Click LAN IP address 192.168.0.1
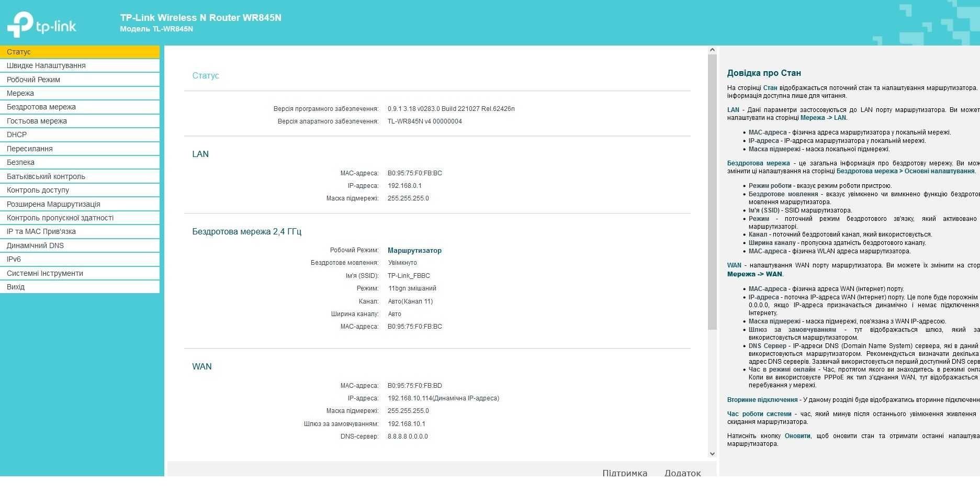Screen dimensions: 980x504 click(x=404, y=186)
